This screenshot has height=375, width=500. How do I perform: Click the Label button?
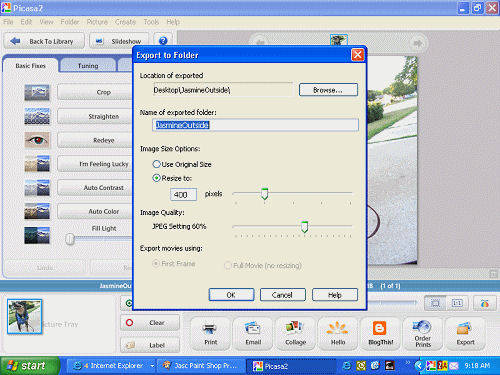click(x=150, y=345)
